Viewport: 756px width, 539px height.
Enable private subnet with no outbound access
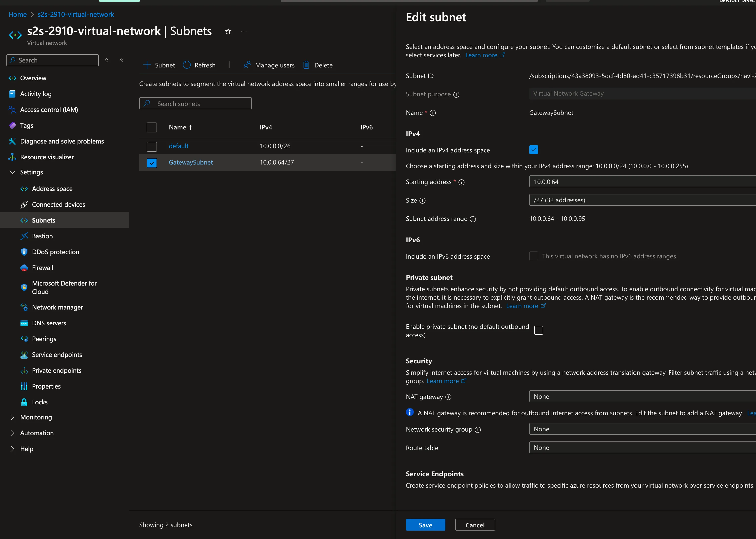click(x=539, y=330)
